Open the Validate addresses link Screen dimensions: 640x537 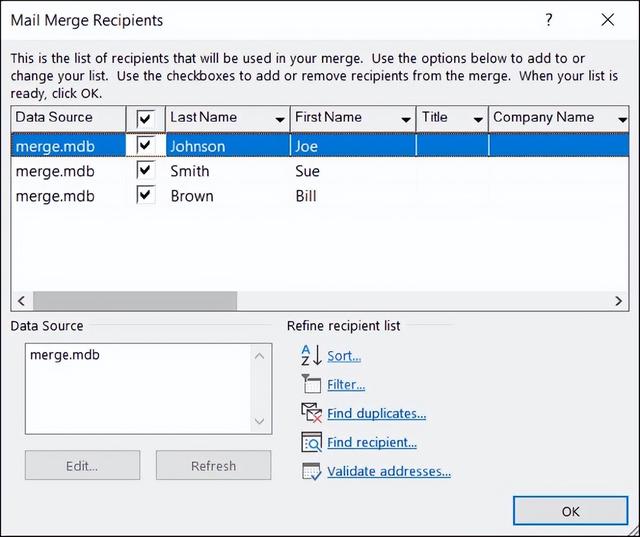click(x=389, y=471)
